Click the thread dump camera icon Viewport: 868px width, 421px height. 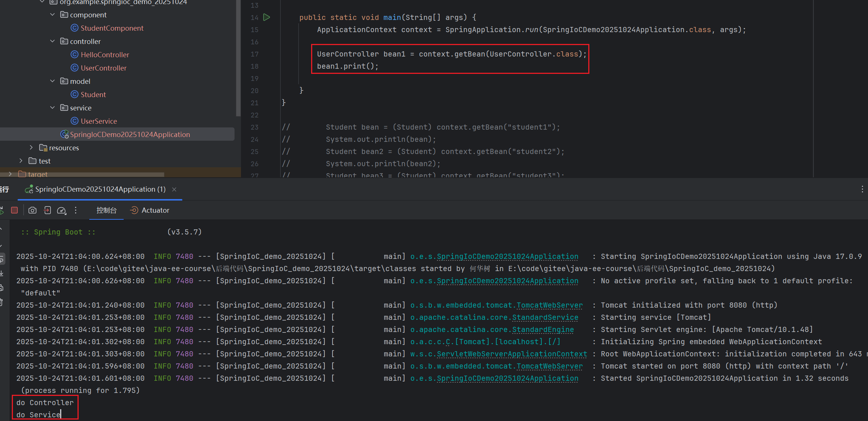32,210
